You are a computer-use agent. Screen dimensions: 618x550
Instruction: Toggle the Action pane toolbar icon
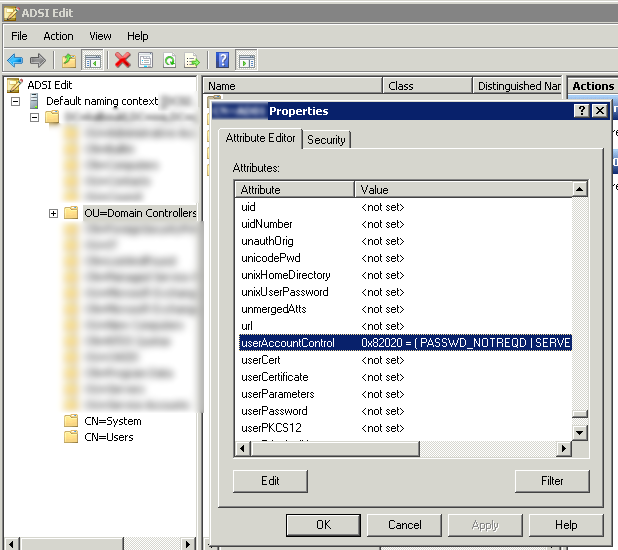(x=247, y=61)
